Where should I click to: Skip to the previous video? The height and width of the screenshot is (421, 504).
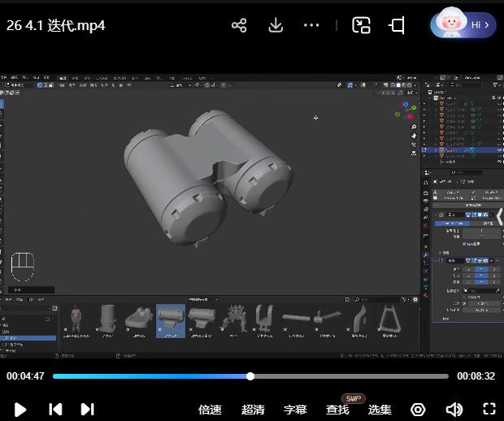[x=55, y=410]
